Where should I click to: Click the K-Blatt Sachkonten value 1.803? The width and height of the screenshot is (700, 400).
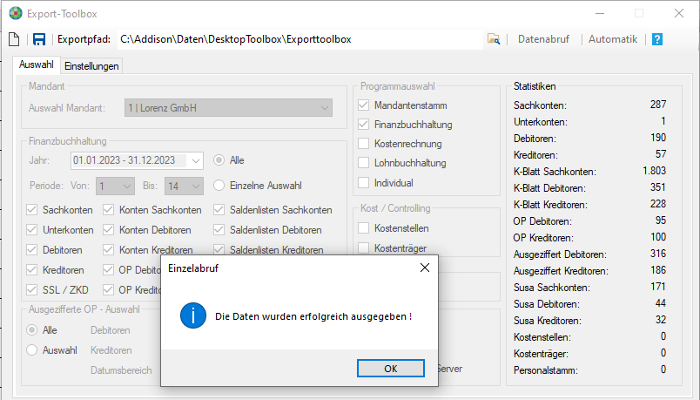tap(654, 171)
